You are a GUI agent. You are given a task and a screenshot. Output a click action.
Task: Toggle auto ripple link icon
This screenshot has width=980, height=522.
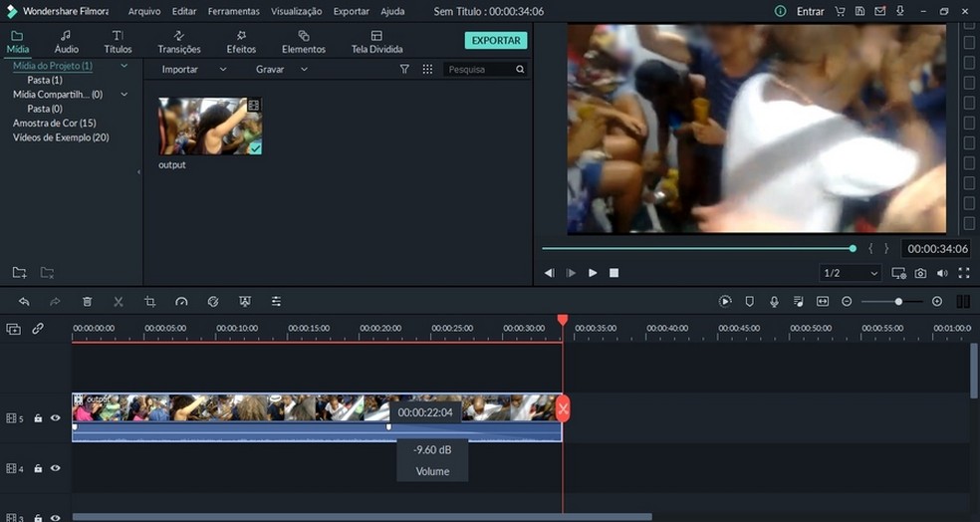click(38, 329)
